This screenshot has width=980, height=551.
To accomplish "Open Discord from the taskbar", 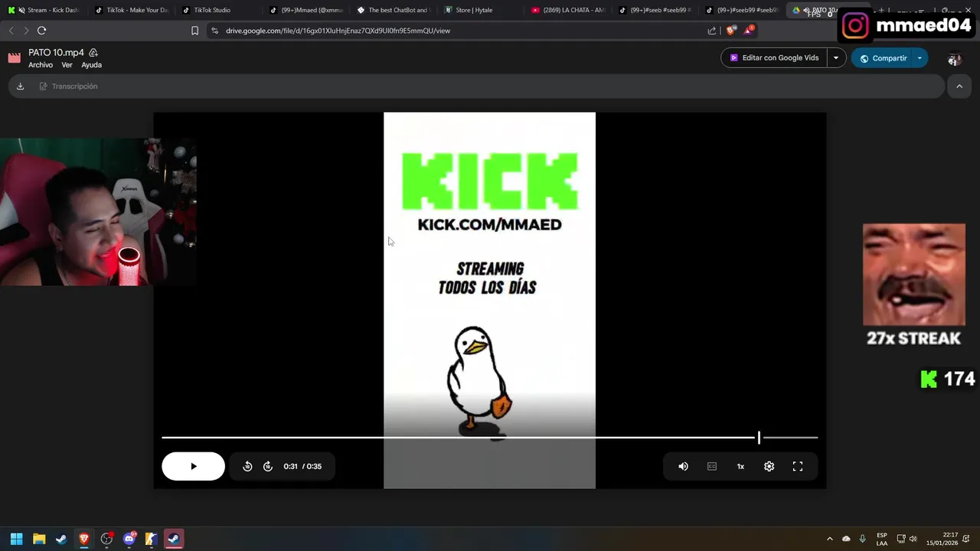I will coord(129,539).
